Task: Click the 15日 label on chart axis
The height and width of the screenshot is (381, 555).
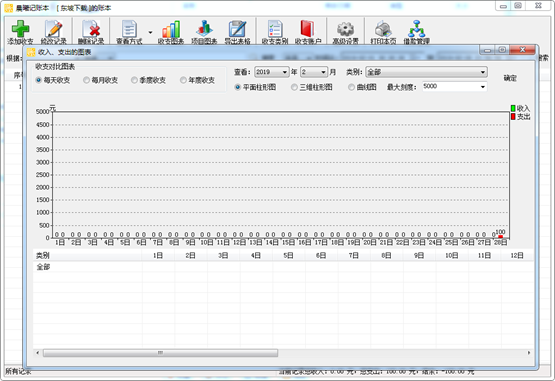Action: pos(288,243)
